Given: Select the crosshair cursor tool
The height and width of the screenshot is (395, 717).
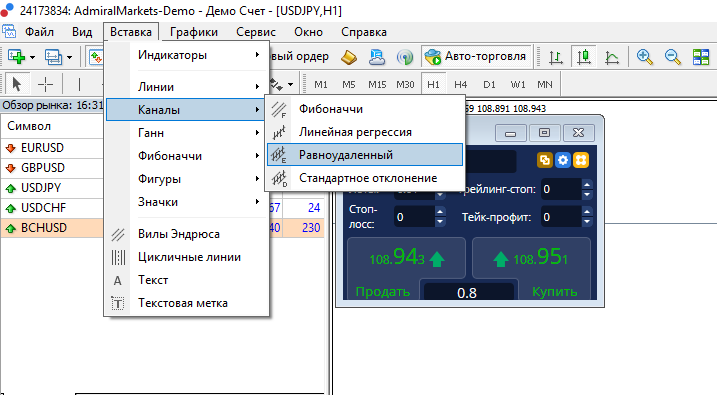Looking at the screenshot, I should (45, 84).
